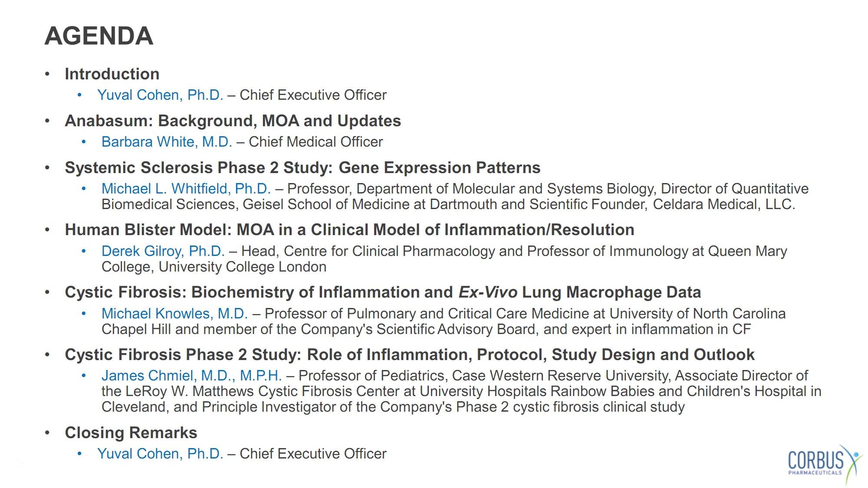This screenshot has height=488, width=868.
Task: Click Cystic Fibrosis Biochemistry of Inflammation heading
Action: (x=383, y=292)
